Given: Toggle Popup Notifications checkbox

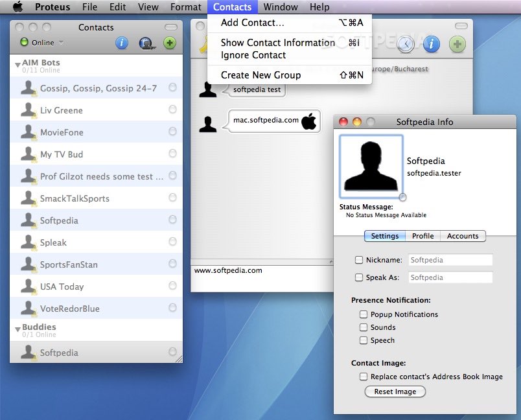Looking at the screenshot, I should tap(364, 314).
